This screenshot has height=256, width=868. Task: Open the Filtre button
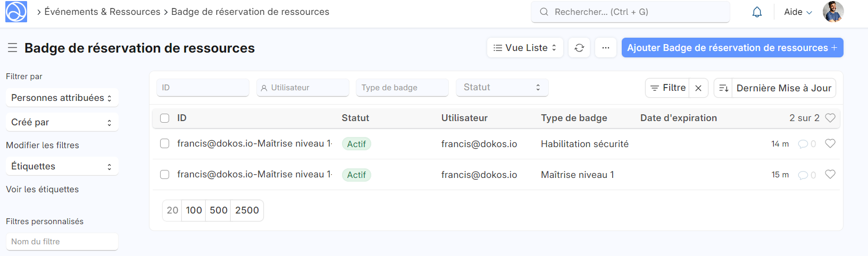pyautogui.click(x=667, y=88)
